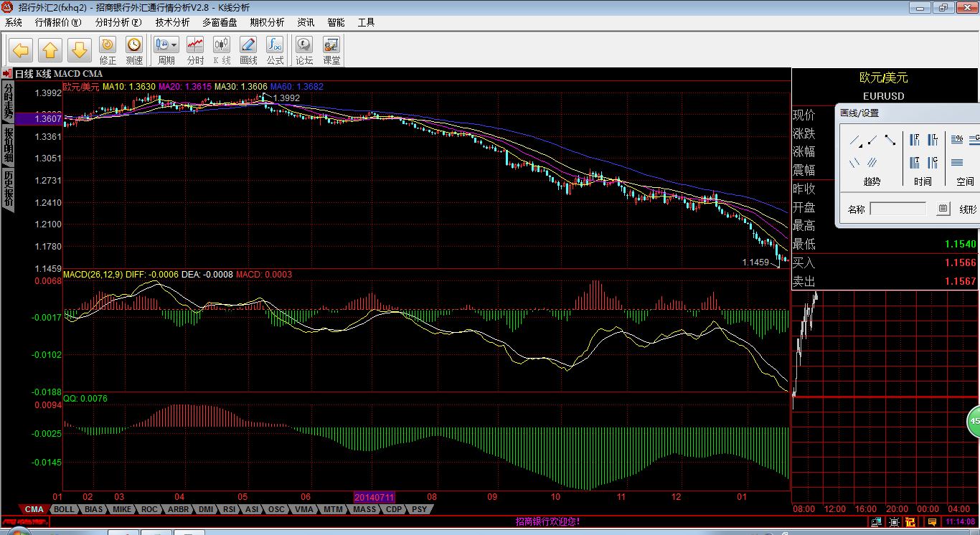Click the 修正 (correction) toolbar icon
This screenshot has width=980, height=535.
108,50
